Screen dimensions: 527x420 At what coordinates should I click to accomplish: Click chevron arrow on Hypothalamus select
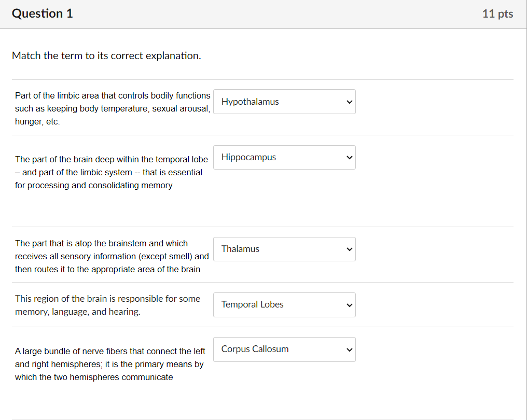pyautogui.click(x=350, y=102)
